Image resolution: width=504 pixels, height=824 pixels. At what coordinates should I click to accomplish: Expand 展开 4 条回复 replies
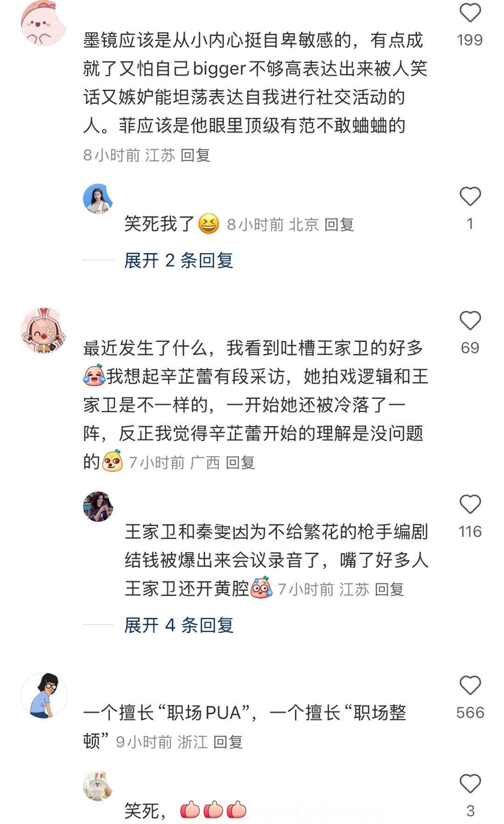179,625
